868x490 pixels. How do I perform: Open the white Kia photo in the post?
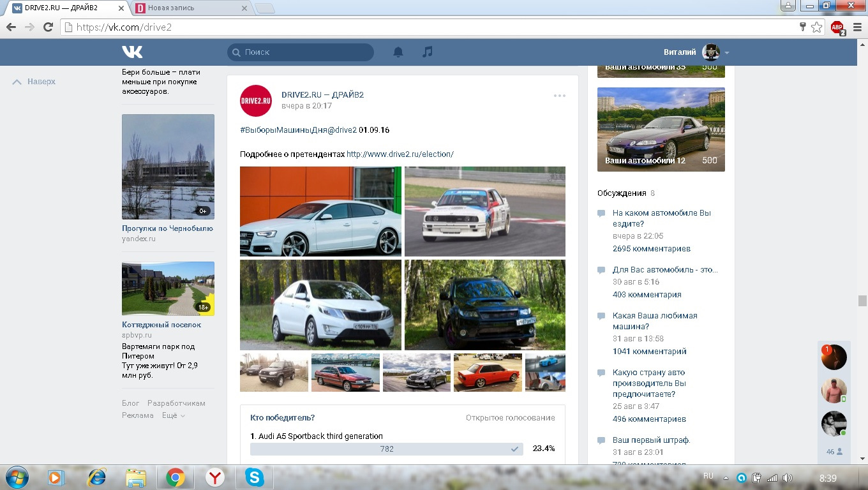point(320,305)
